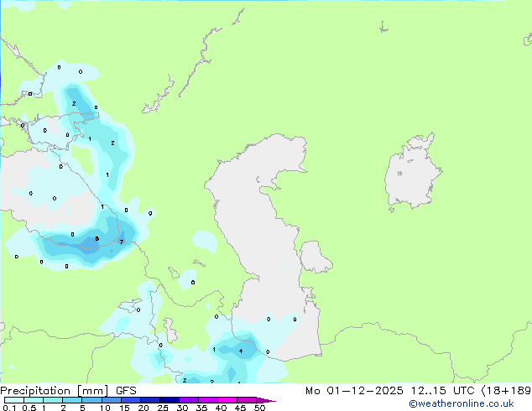This screenshot has height=411, width=532.
Task: Pick the 0.1–0.5 mm lightest legend swatch
Action: click(14, 400)
